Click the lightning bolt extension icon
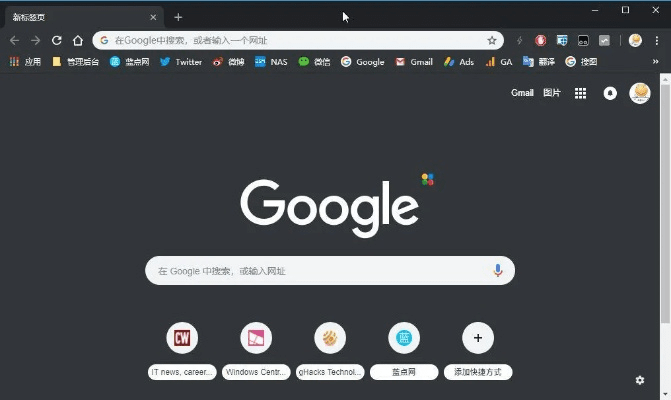The image size is (671, 400). (x=520, y=41)
